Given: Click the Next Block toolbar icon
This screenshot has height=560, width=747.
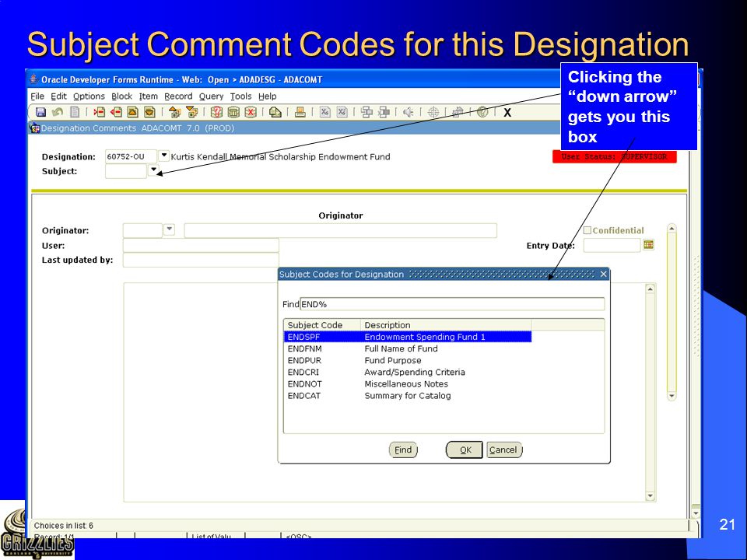Looking at the screenshot, I should (192, 112).
